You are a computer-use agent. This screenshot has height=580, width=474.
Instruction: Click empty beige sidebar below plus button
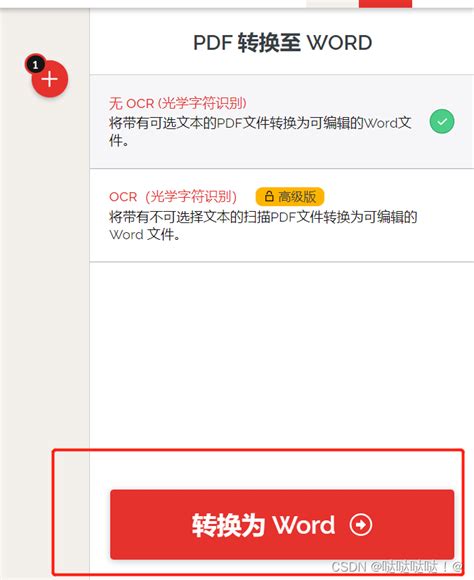[x=44, y=259]
